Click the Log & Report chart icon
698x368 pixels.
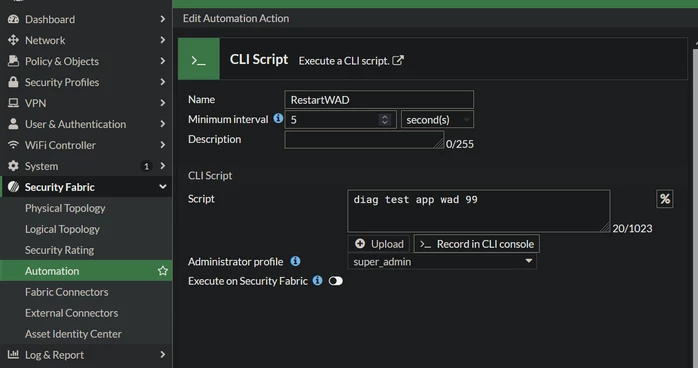click(13, 355)
